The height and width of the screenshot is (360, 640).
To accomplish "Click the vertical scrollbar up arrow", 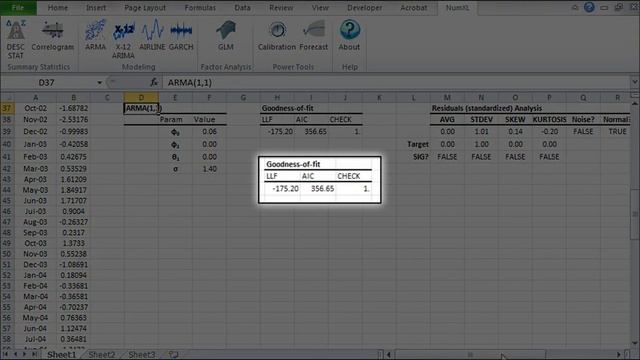I will pyautogui.click(x=635, y=104).
